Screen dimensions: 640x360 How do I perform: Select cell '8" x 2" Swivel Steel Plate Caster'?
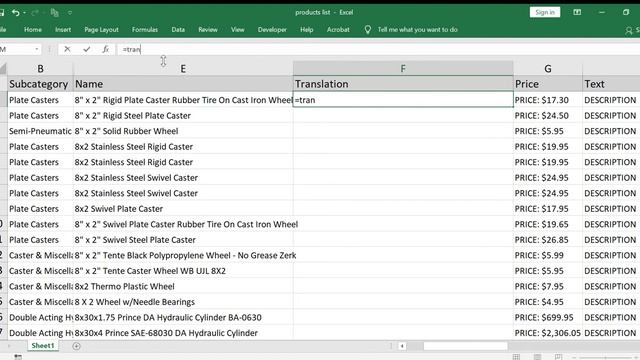(x=183, y=240)
